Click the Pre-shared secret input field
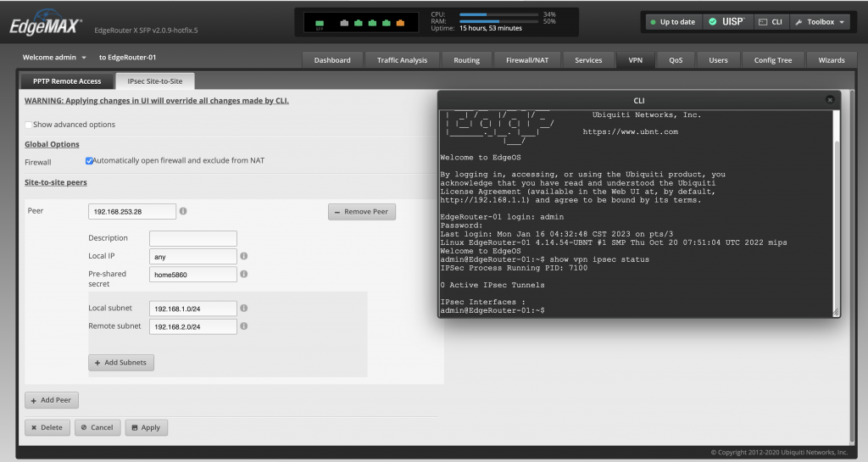This screenshot has height=462, width=868. pyautogui.click(x=193, y=274)
